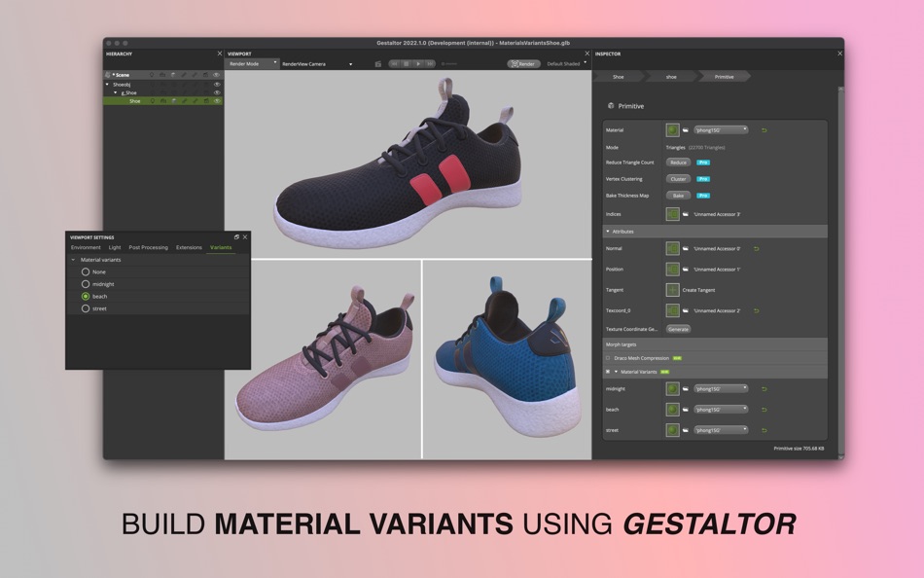Click the Texcoord_0 accessor icon
Image resolution: width=924 pixels, height=578 pixels.
click(672, 310)
